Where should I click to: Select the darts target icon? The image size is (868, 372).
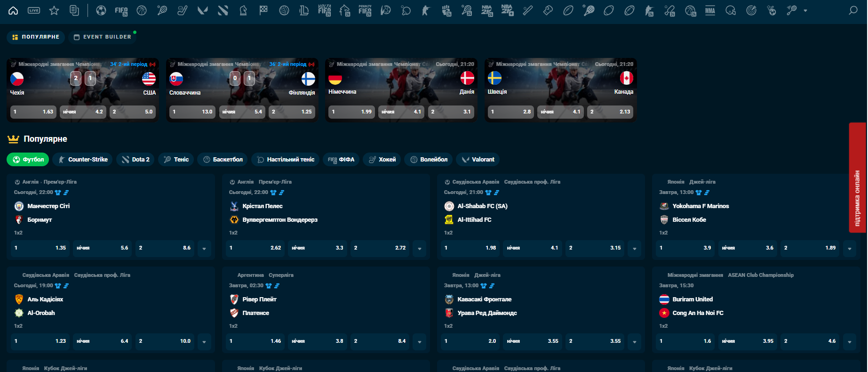tap(751, 10)
